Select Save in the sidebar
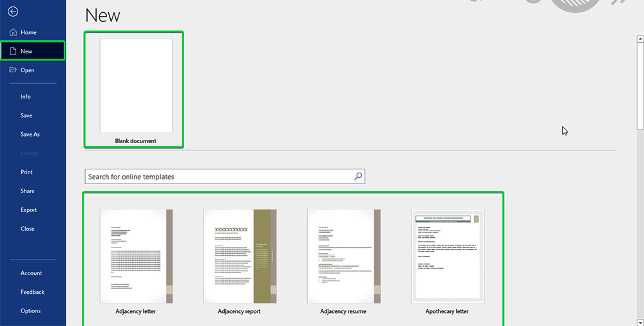 26,115
